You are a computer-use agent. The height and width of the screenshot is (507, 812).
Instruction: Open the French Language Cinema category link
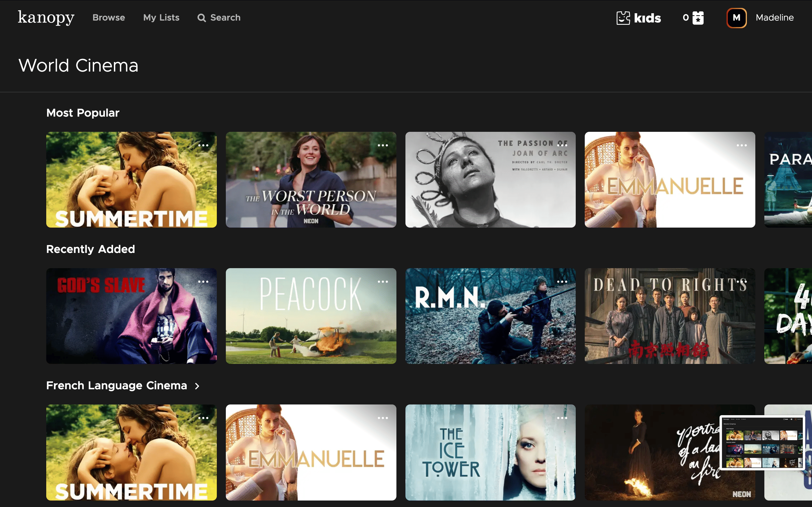(116, 386)
